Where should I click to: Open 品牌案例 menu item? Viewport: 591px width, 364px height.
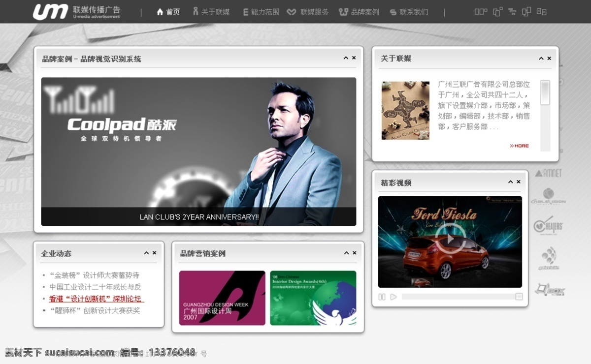359,12
